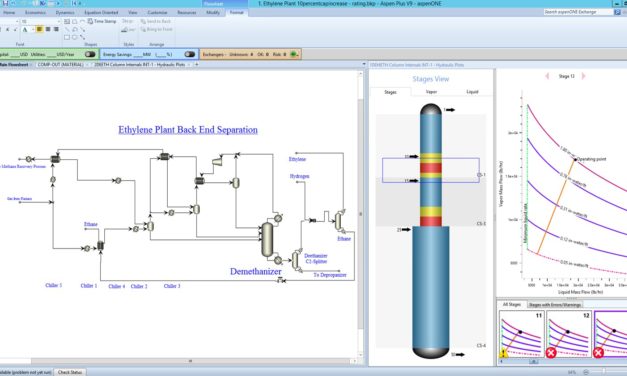Click the Chiller 3 label

(172, 286)
